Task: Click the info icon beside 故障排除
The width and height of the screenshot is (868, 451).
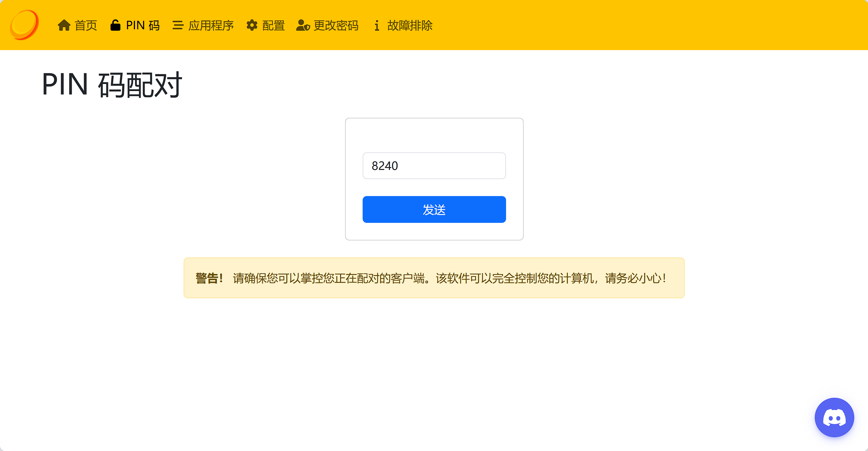Action: coord(377,25)
